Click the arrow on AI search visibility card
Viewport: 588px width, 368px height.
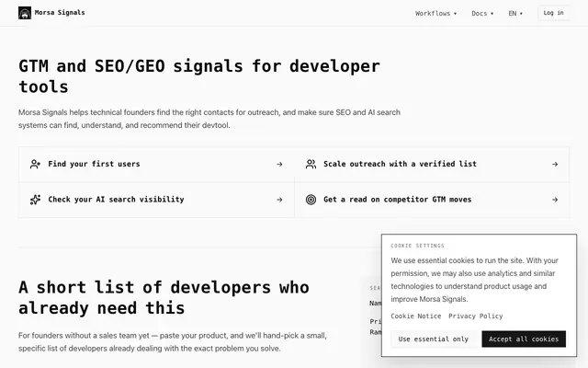point(279,200)
